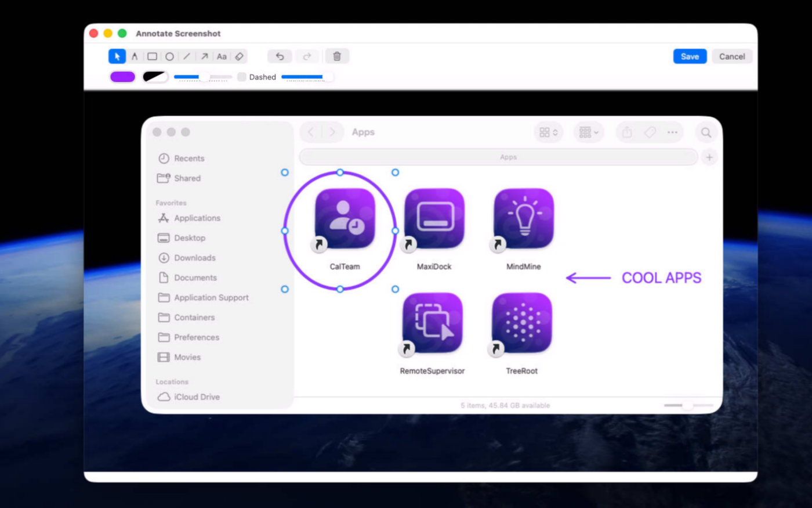The height and width of the screenshot is (508, 812).
Task: Click the CalTeam file name label
Action: pos(345,267)
